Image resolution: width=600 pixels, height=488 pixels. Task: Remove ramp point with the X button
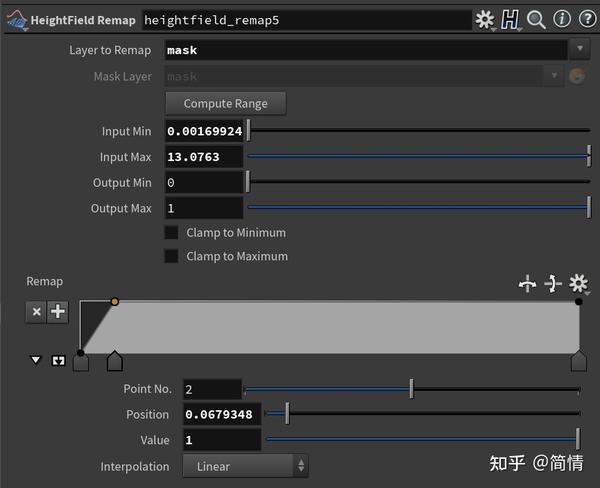coord(37,312)
